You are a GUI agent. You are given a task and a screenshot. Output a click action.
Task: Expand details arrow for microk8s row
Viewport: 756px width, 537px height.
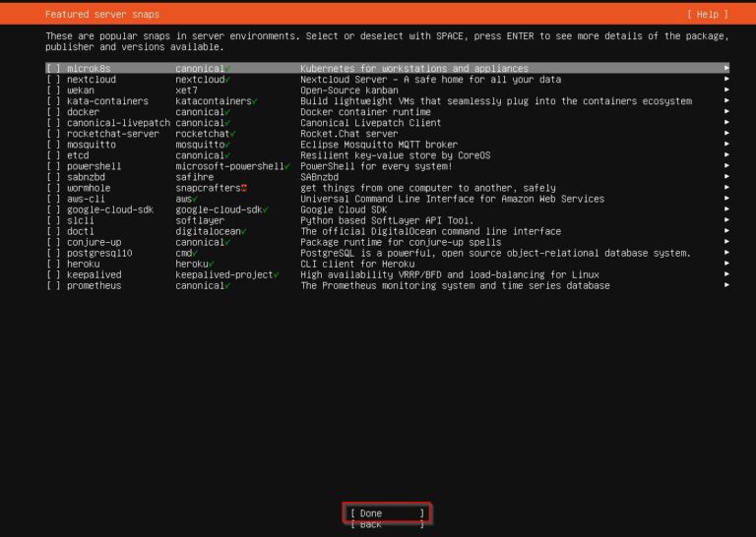tap(726, 68)
